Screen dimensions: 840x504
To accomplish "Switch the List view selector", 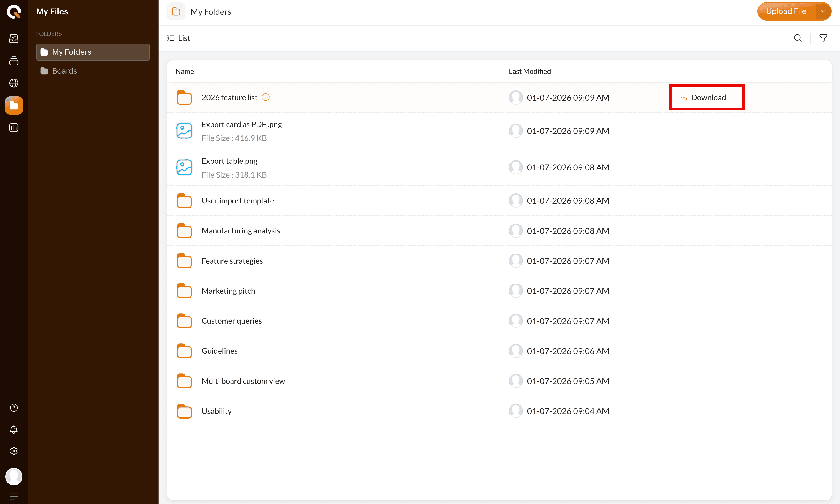I will [179, 38].
